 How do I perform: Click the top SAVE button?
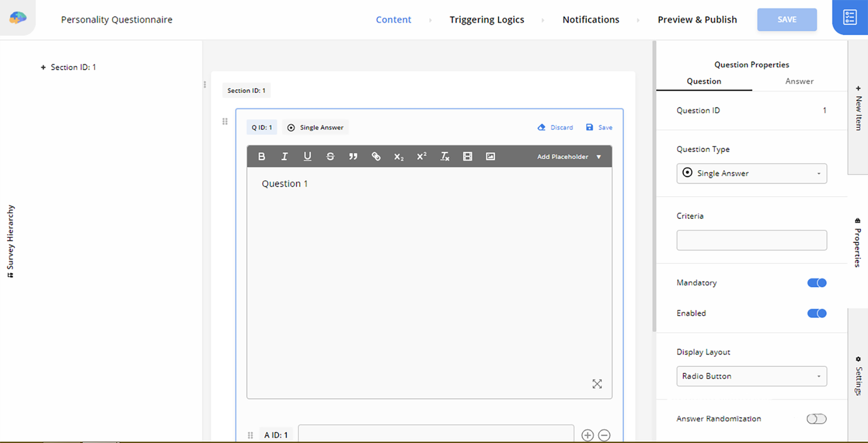pos(786,20)
